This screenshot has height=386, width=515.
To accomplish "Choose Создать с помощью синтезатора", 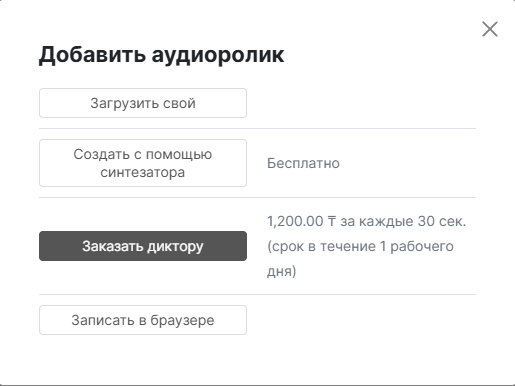I will (x=143, y=163).
